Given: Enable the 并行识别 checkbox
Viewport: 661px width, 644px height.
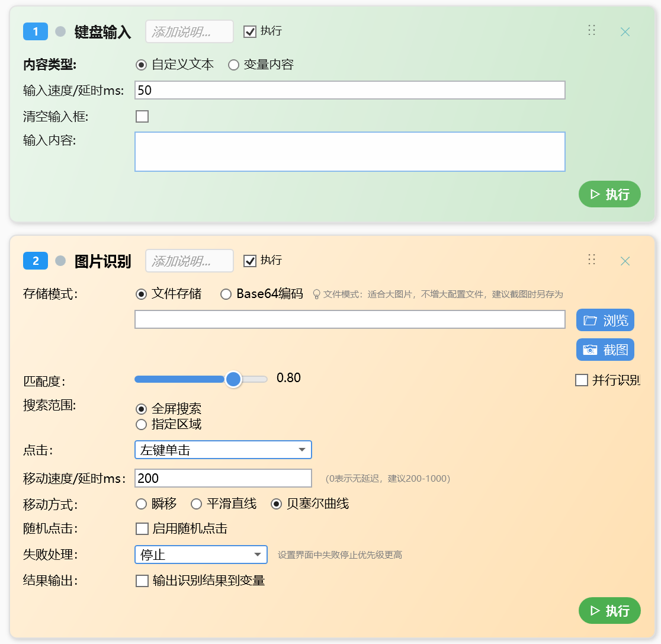Looking at the screenshot, I should (582, 380).
